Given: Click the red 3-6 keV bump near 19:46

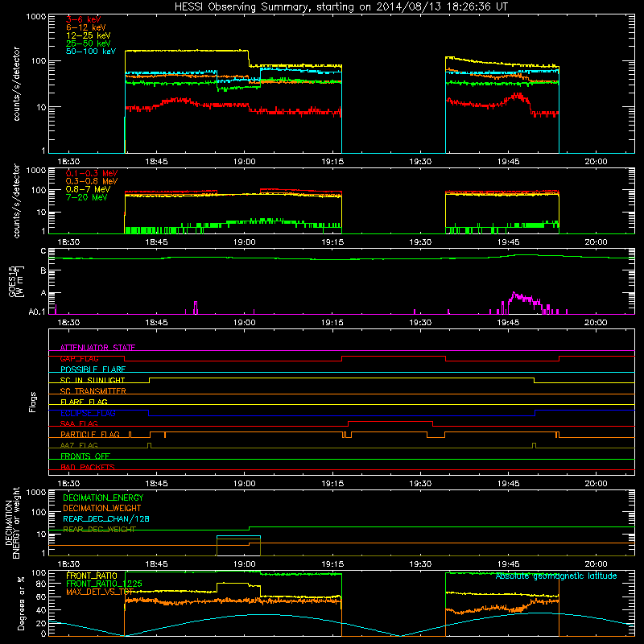Looking at the screenshot, I should coord(518,97).
